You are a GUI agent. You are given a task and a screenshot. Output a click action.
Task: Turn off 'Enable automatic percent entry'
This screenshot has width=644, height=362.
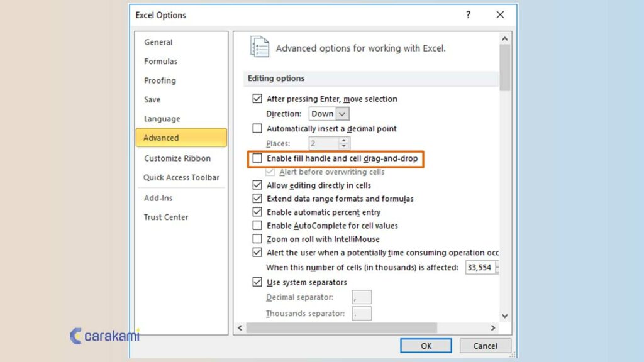257,212
